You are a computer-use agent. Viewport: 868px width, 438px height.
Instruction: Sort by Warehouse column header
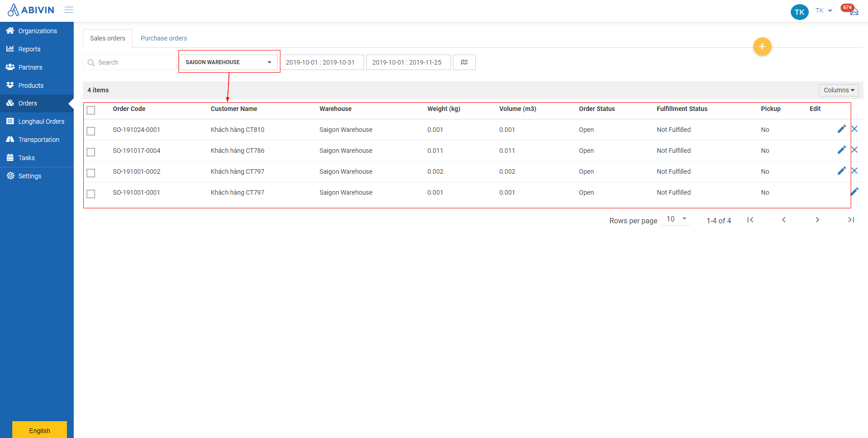tap(335, 109)
